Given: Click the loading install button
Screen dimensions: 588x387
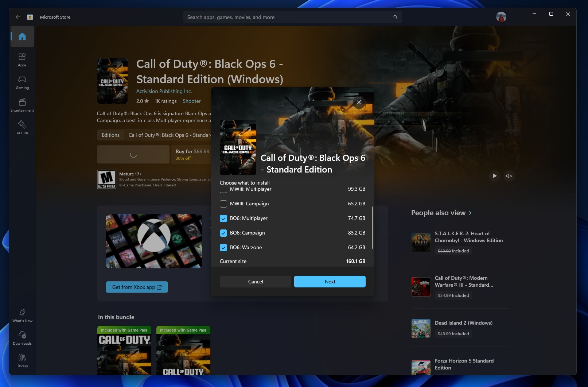Looking at the screenshot, I should click(x=133, y=154).
